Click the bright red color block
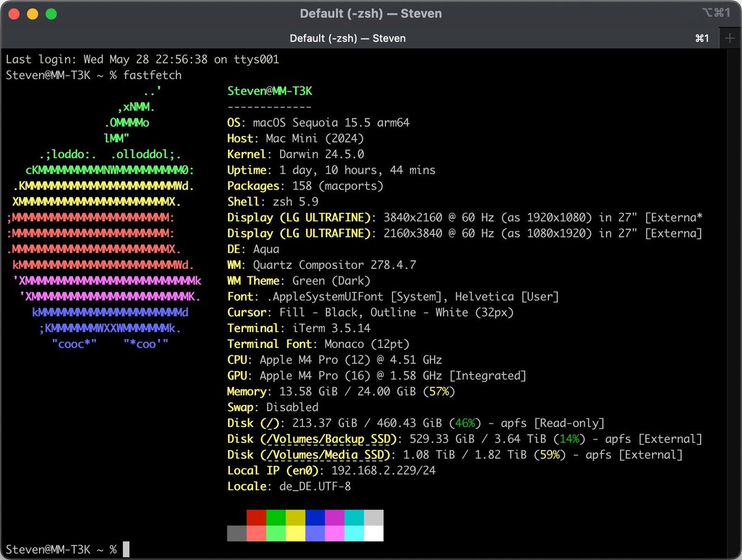742x560 pixels. (x=256, y=533)
